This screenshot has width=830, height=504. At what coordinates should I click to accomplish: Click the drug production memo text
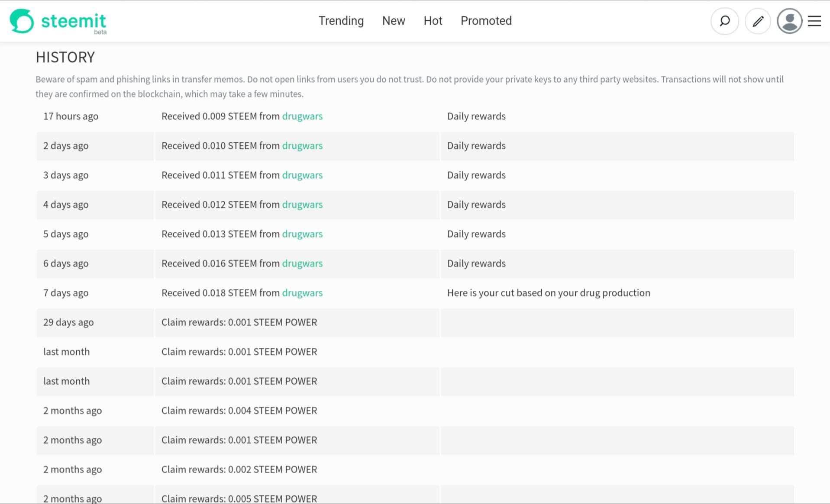point(548,293)
